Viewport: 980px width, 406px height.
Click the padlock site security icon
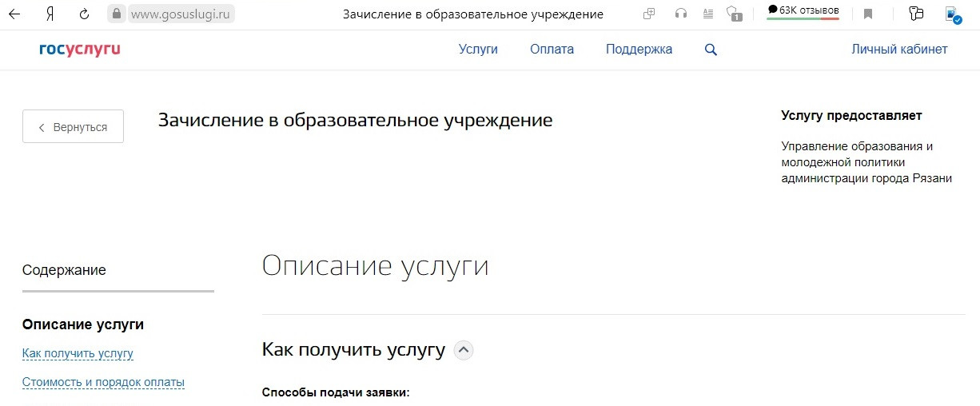click(117, 14)
